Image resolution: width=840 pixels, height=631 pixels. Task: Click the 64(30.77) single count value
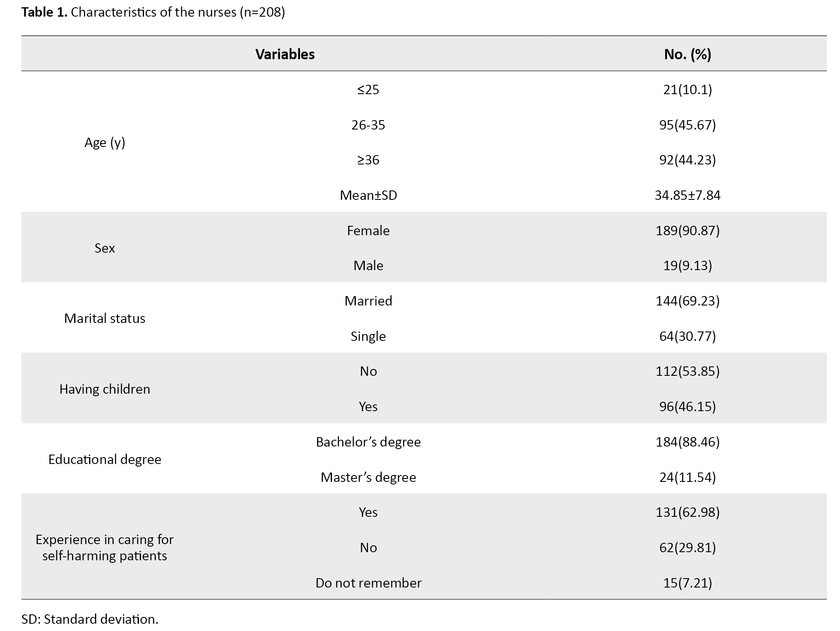(x=687, y=336)
